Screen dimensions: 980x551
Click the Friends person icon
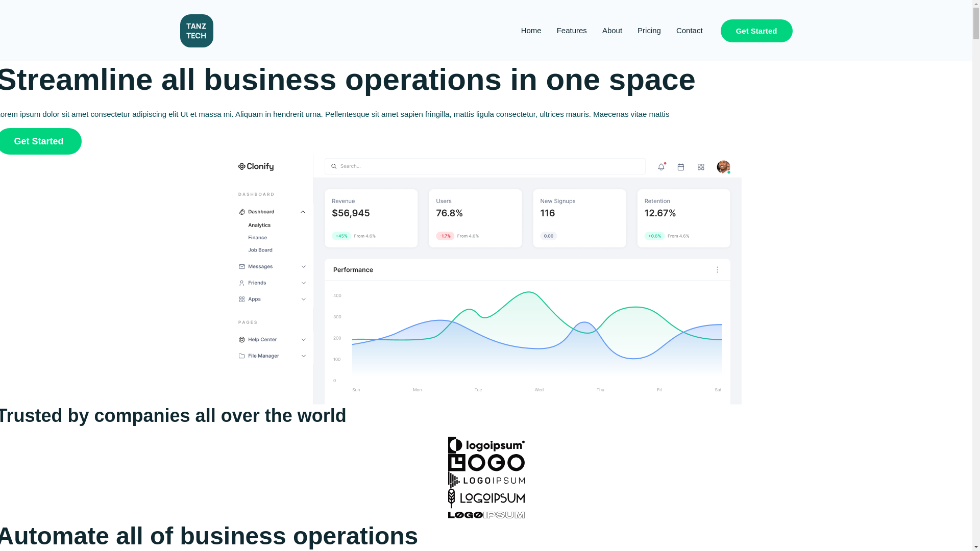click(x=242, y=283)
